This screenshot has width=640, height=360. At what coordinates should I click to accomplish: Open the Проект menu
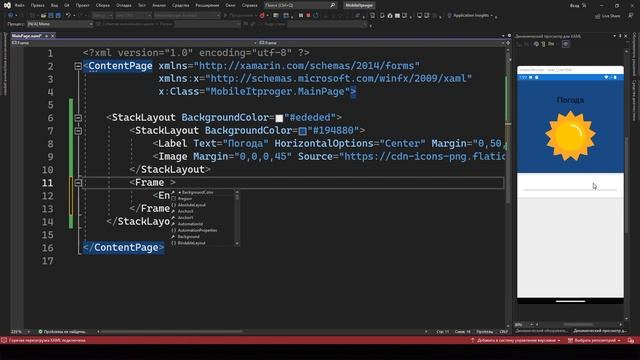pos(82,5)
